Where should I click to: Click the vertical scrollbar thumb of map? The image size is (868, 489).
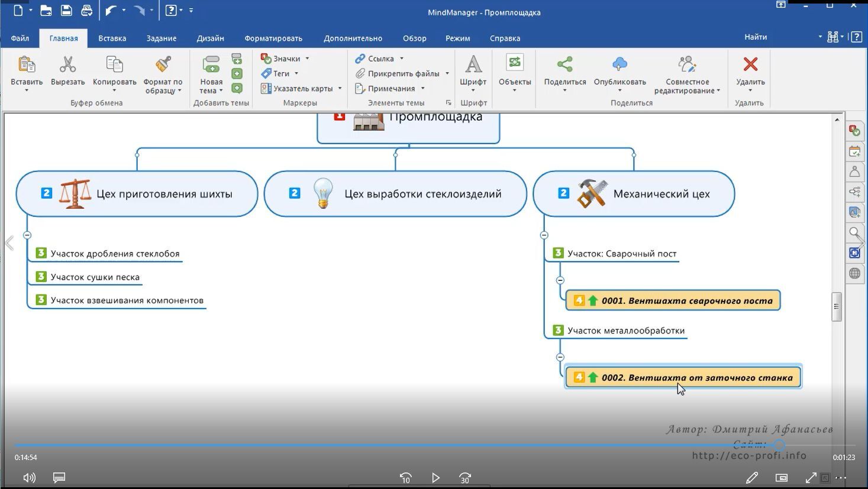[x=837, y=307]
